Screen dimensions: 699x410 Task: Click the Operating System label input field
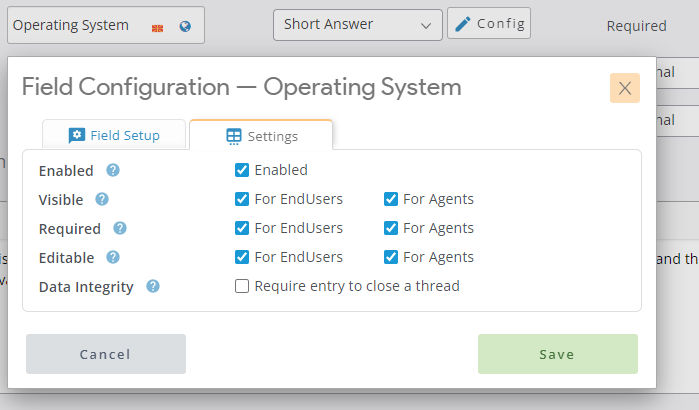coord(75,25)
